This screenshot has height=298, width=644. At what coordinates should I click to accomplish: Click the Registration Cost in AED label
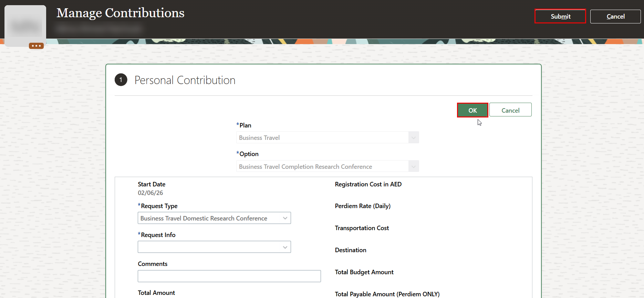(x=368, y=184)
